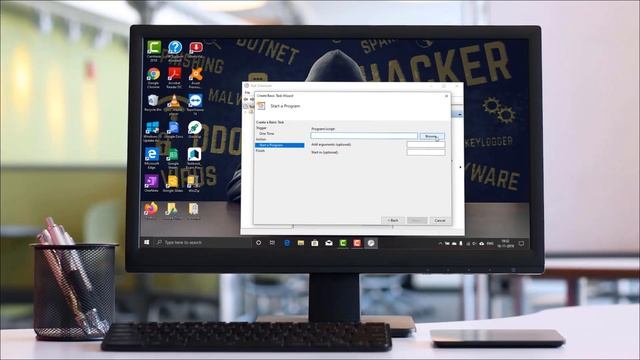The image size is (640, 360).
Task: Show hidden system tray icons
Action: [x=440, y=244]
